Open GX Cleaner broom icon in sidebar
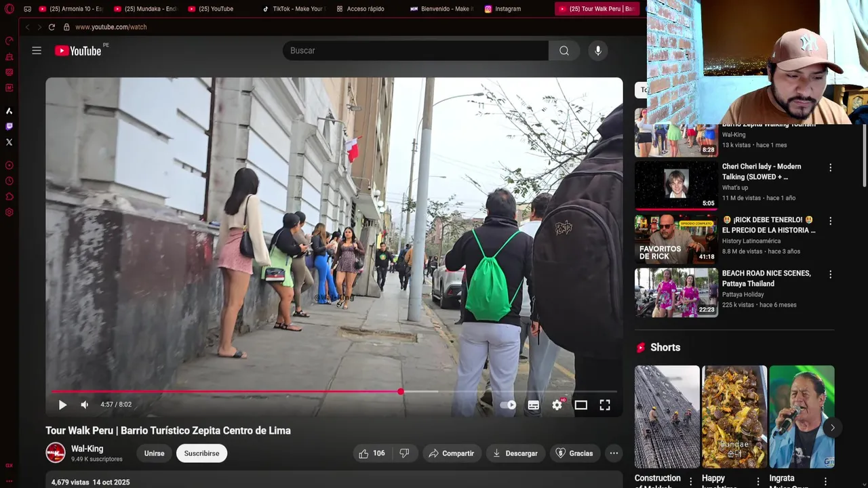 (x=9, y=57)
